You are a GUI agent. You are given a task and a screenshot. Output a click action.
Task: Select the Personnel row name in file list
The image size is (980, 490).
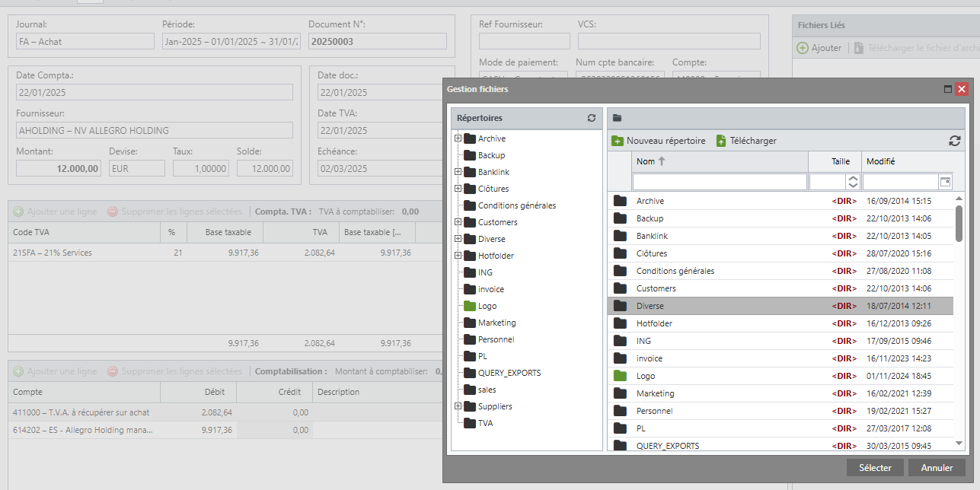click(654, 411)
